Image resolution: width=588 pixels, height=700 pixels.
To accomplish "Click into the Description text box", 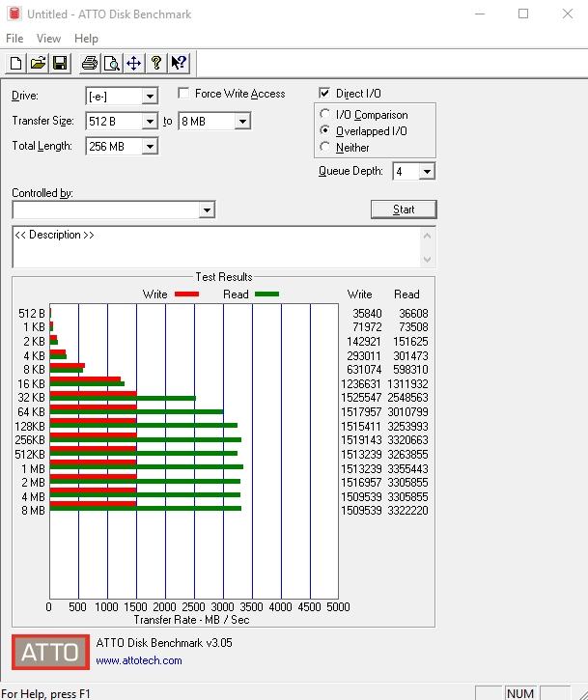I will tap(216, 247).
